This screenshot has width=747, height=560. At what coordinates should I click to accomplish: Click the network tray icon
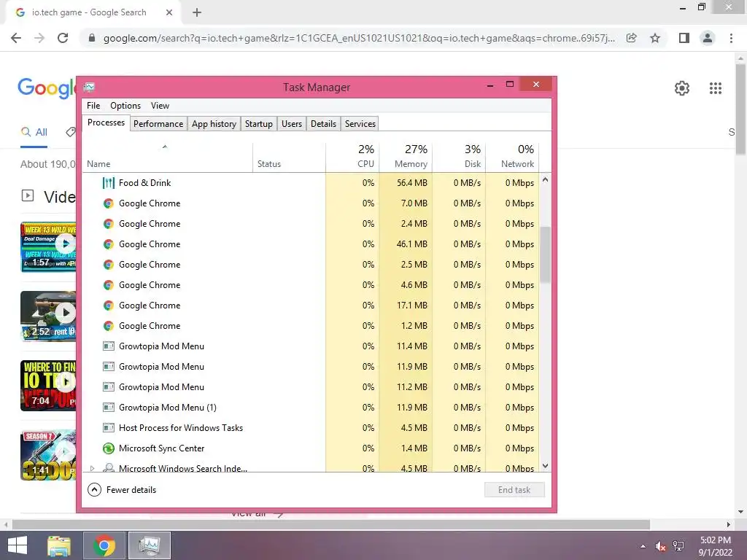[678, 546]
